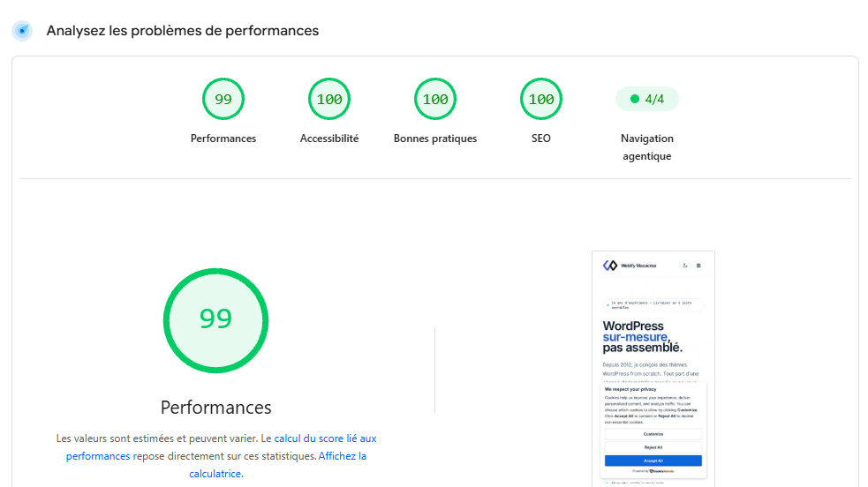
Task: Click the 4/4 Navigation agentique badge
Action: point(646,99)
